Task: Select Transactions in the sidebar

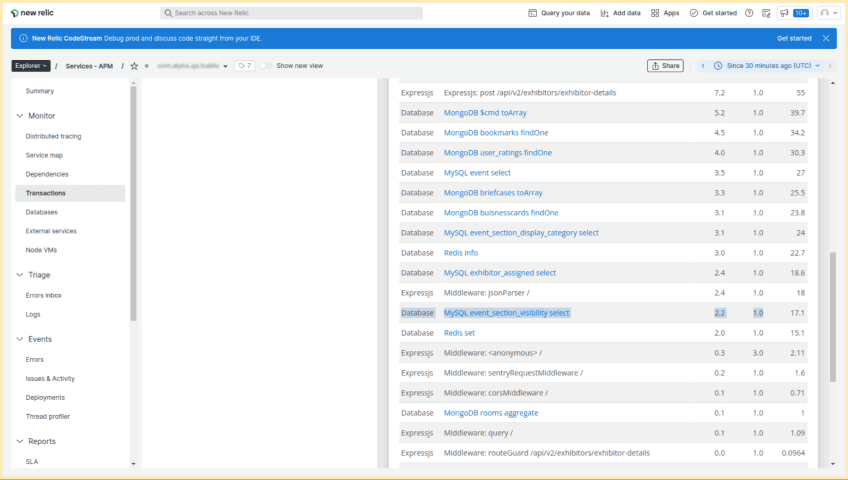Action: pos(70,193)
